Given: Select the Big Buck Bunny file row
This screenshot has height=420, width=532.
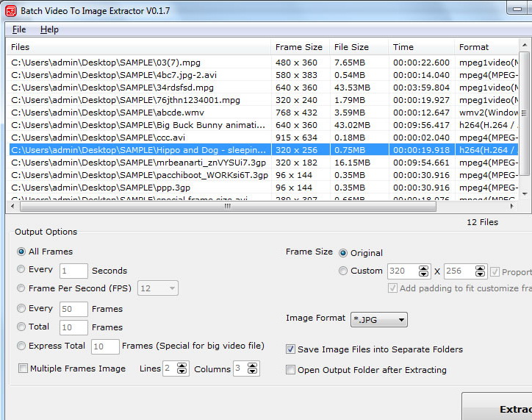Looking at the screenshot, I should coord(264,125).
